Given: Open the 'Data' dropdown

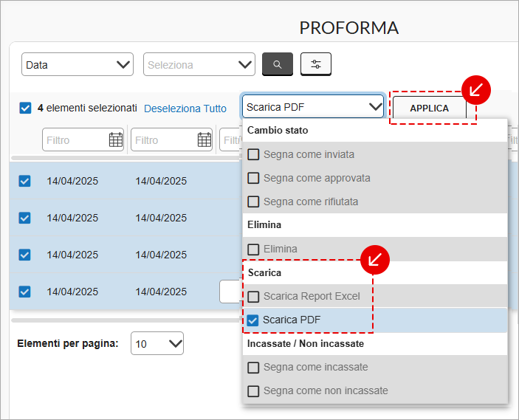Looking at the screenshot, I should (78, 64).
